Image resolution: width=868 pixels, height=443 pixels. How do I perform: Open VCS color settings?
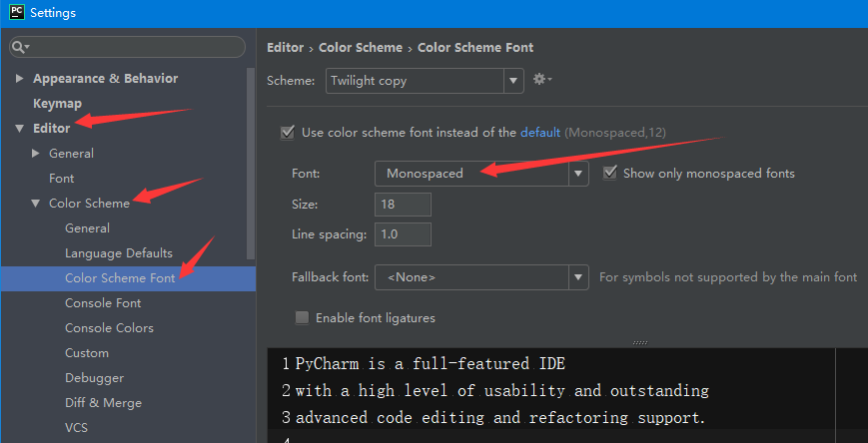pyautogui.click(x=76, y=428)
